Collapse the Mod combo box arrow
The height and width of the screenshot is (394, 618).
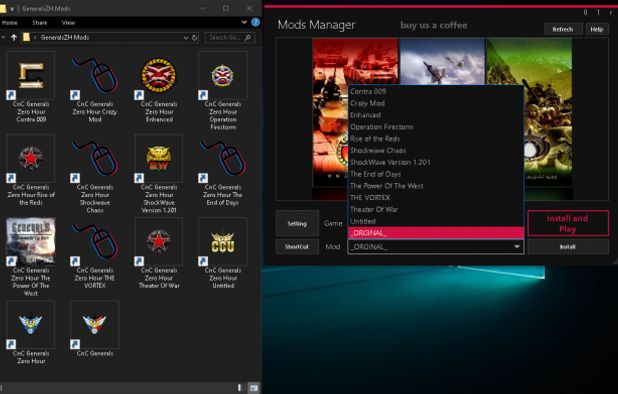tap(517, 247)
